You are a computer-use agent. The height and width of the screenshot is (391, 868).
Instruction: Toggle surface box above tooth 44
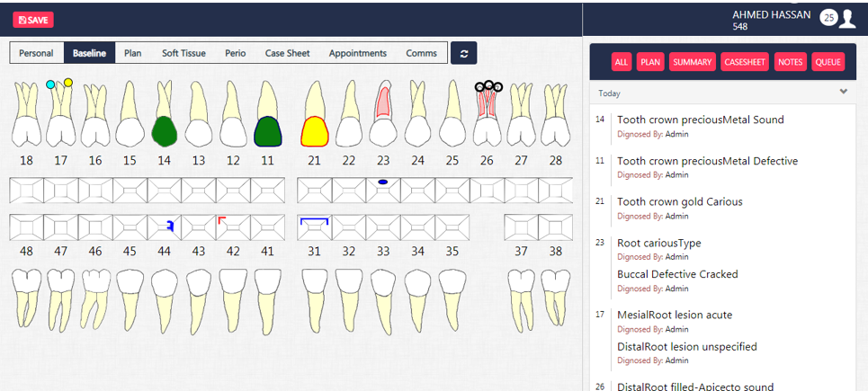click(164, 227)
